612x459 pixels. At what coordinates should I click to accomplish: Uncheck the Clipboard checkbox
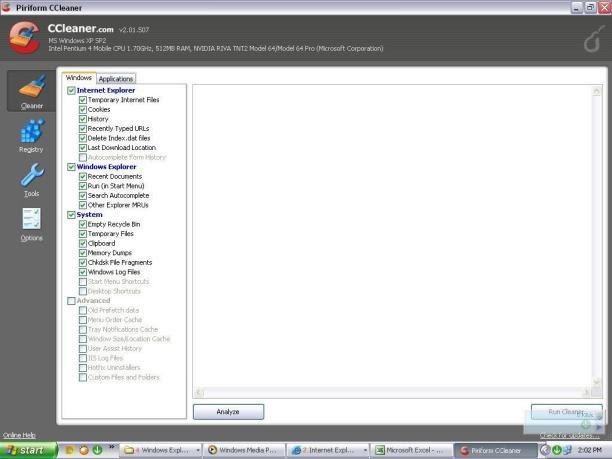(x=83, y=244)
